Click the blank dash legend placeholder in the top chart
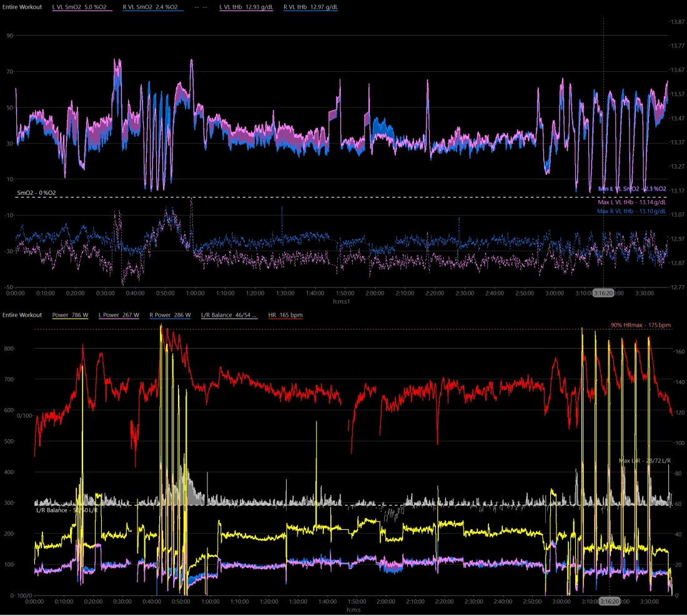 (200, 7)
